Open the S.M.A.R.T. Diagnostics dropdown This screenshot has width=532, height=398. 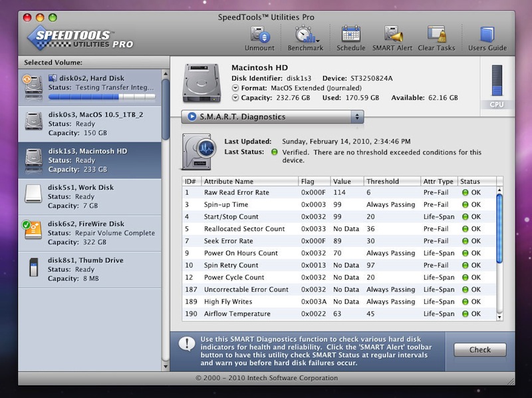[273, 117]
